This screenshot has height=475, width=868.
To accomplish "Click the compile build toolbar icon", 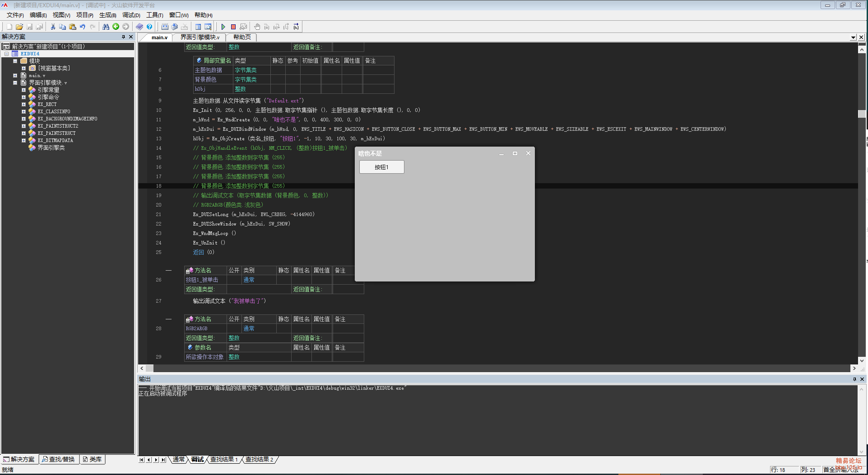I will 165,27.
